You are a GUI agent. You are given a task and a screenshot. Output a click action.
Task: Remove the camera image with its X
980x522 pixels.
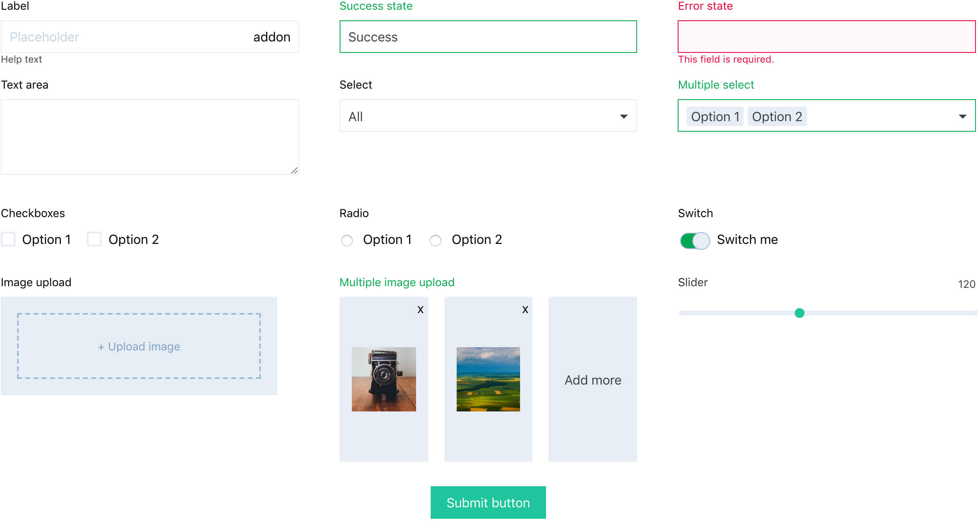point(421,310)
